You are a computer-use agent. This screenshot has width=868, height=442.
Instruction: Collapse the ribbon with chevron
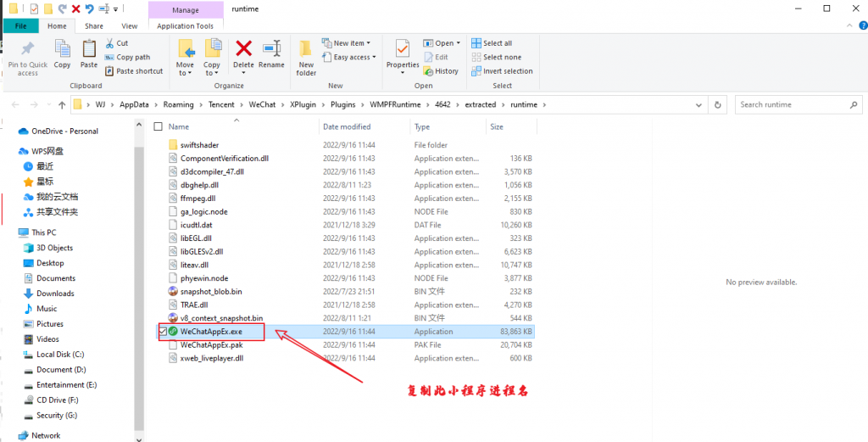tap(851, 25)
